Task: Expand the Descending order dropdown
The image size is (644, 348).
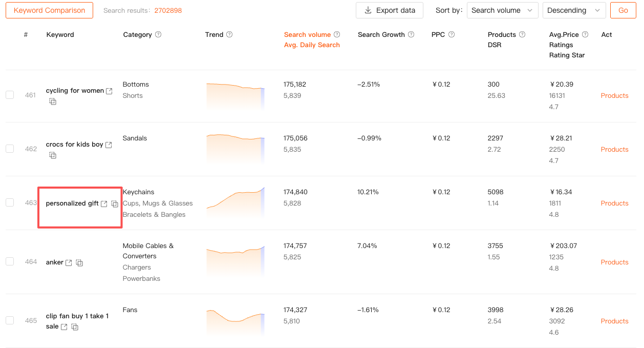Action: pyautogui.click(x=574, y=10)
